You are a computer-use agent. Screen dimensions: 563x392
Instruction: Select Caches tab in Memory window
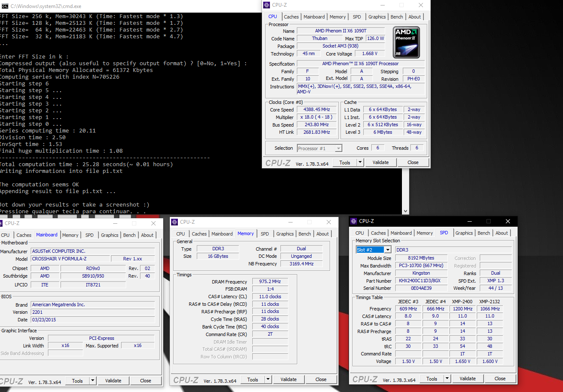point(199,234)
